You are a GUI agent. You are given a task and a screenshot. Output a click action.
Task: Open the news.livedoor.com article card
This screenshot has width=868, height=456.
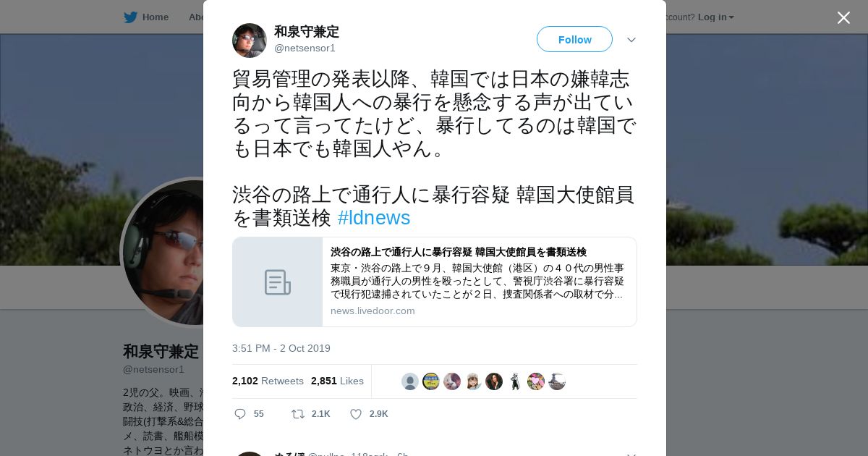tap(435, 282)
